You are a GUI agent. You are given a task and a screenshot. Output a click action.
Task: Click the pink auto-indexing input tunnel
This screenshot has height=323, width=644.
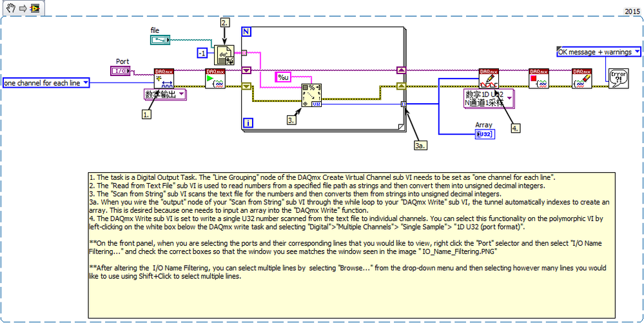coord(244,53)
